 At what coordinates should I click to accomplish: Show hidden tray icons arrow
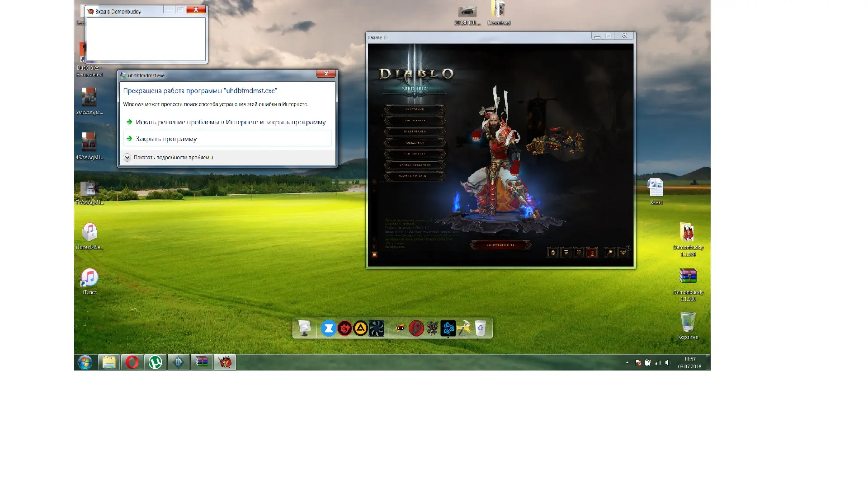pos(627,362)
